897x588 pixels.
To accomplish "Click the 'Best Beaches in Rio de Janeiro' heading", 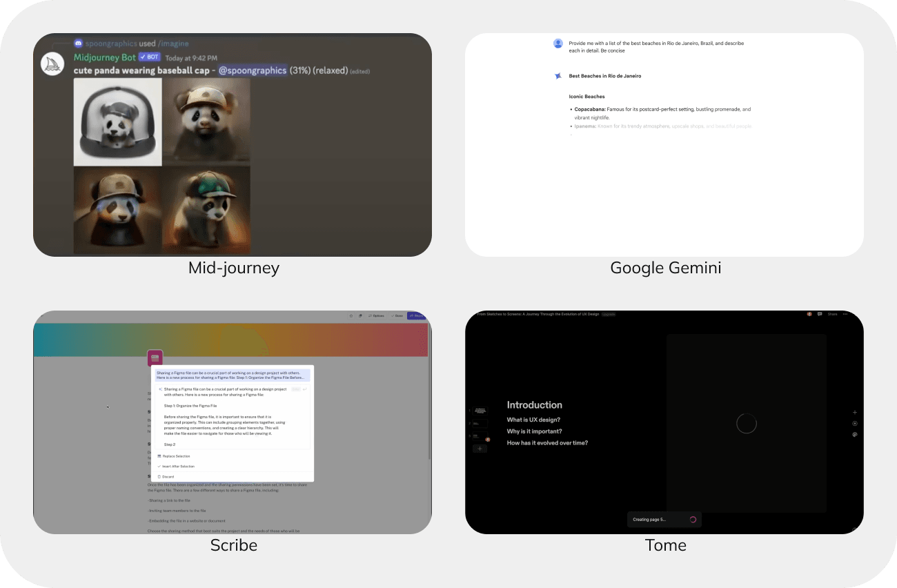I will click(604, 76).
